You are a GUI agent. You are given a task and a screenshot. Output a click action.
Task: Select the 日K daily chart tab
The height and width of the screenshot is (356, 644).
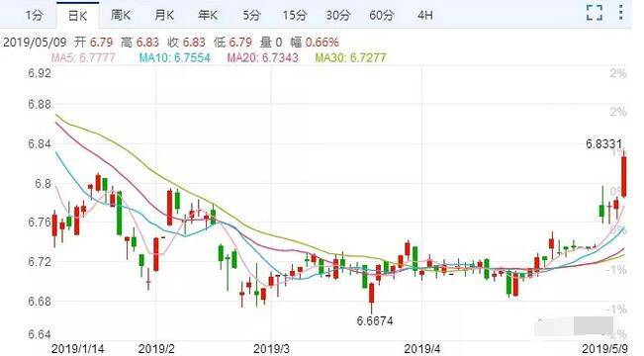pos(77,16)
